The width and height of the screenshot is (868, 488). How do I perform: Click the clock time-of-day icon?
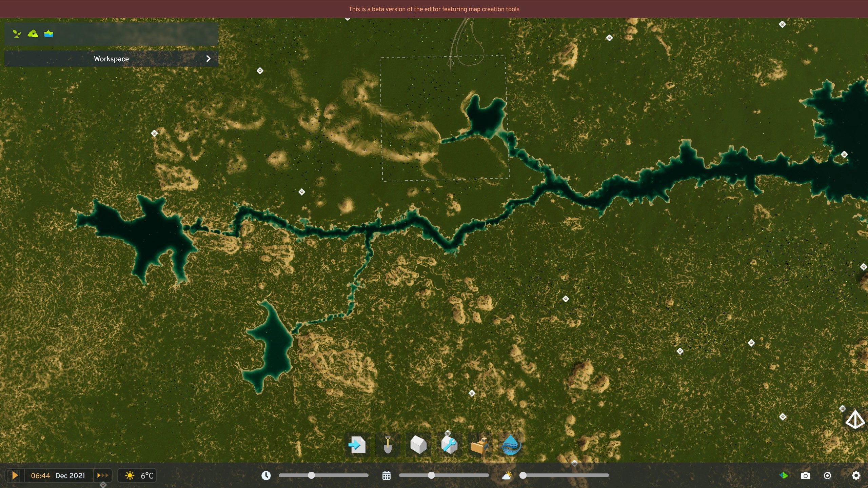click(x=266, y=475)
